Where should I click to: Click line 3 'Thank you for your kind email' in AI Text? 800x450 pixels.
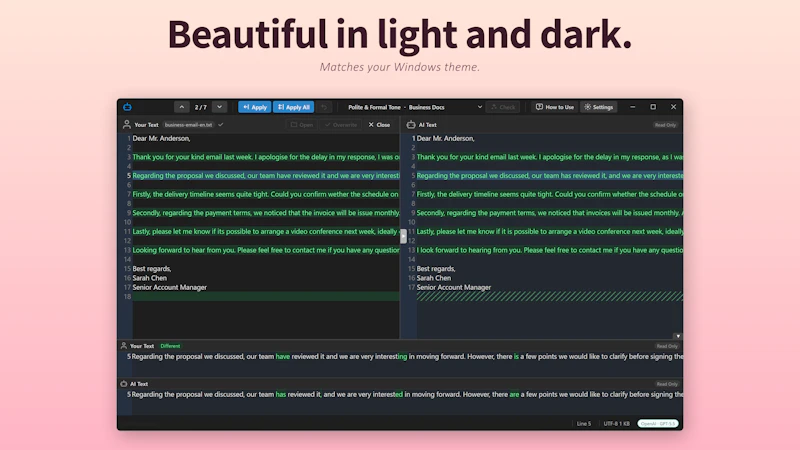point(549,157)
